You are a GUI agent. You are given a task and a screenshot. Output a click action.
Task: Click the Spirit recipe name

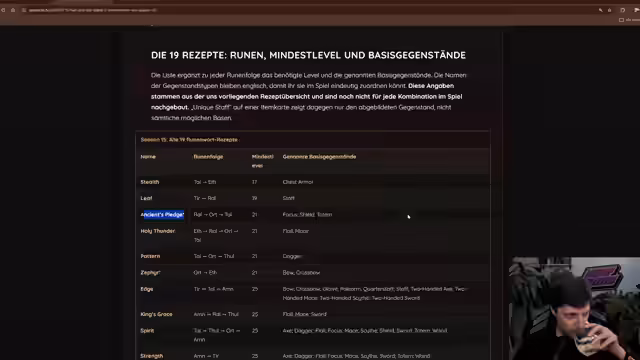pos(147,331)
